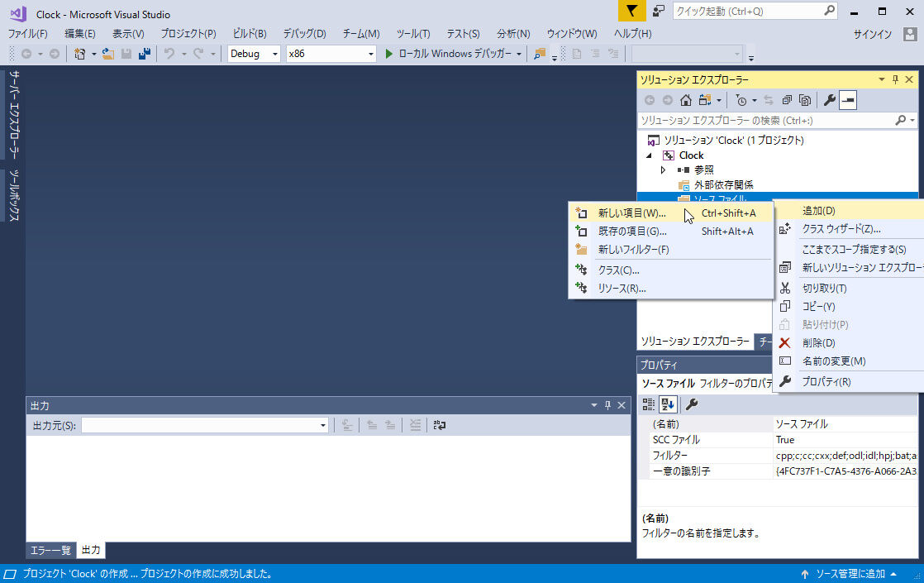Click the ソリューション エクスプローラー bottom tab

point(695,342)
